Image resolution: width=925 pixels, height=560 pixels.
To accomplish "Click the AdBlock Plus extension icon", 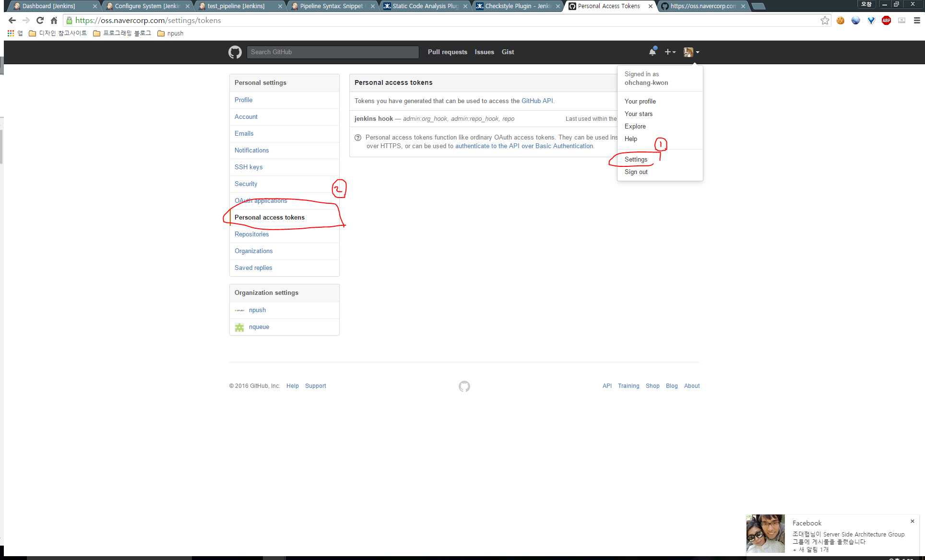I will [x=886, y=21].
